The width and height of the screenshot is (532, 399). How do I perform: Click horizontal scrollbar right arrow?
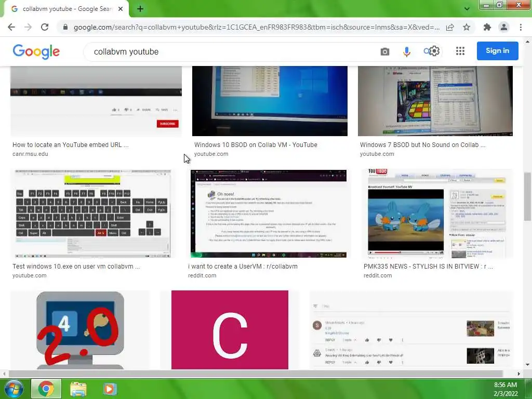[519, 374]
